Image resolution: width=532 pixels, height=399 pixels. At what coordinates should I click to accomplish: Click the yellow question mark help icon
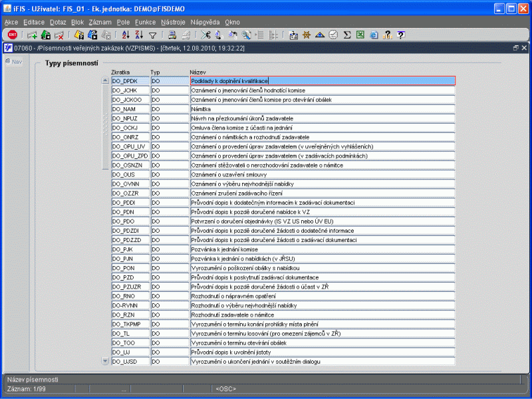click(x=387, y=35)
